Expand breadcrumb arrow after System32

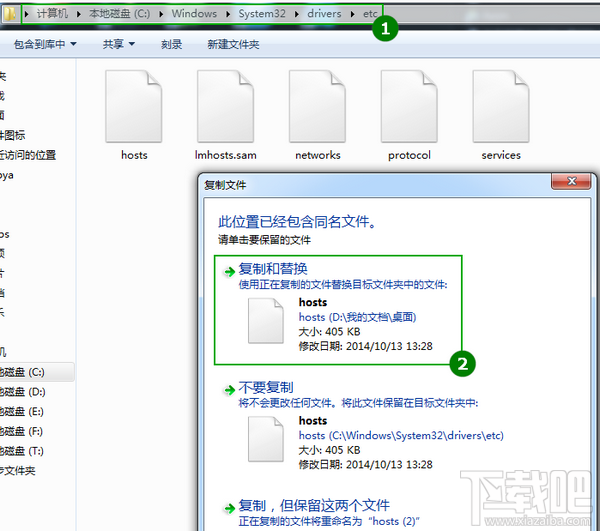[297, 14]
